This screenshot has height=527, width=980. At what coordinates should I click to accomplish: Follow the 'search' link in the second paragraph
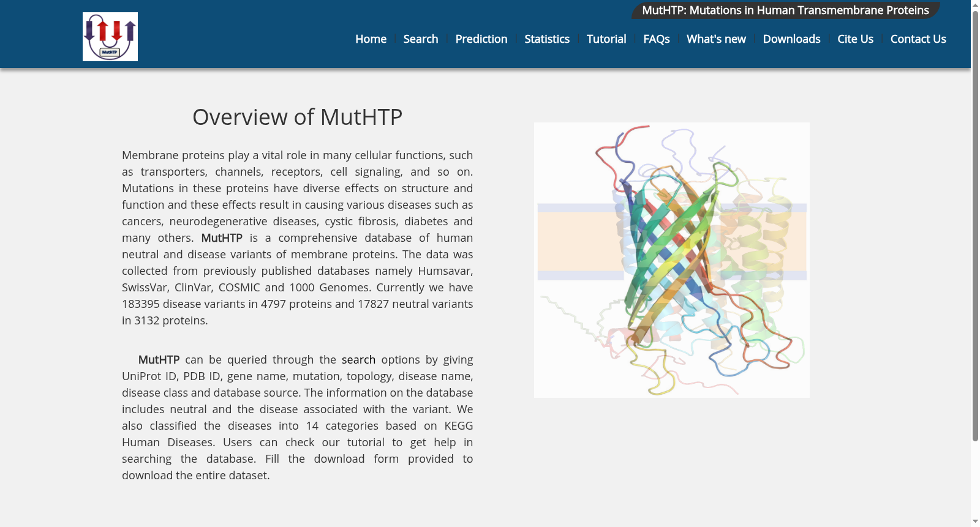click(358, 360)
